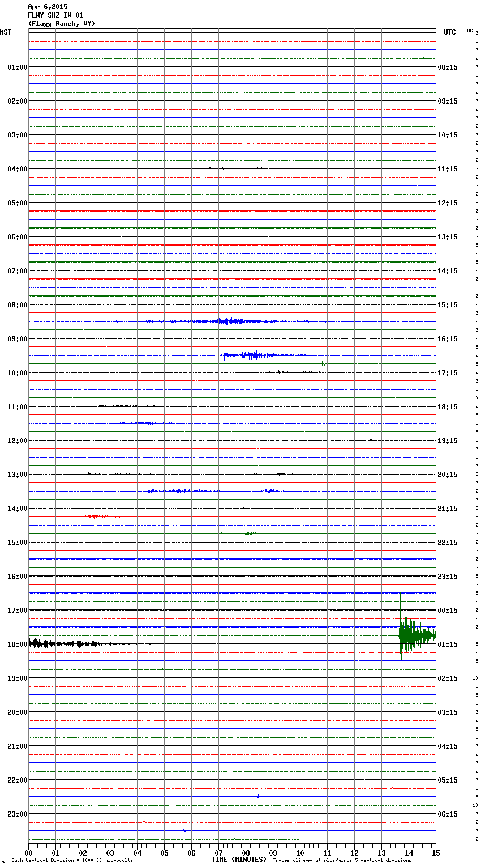Image resolution: width=481 pixels, height=868 pixels.
Task: Select the 20:00 MST row label
Action: coord(18,712)
